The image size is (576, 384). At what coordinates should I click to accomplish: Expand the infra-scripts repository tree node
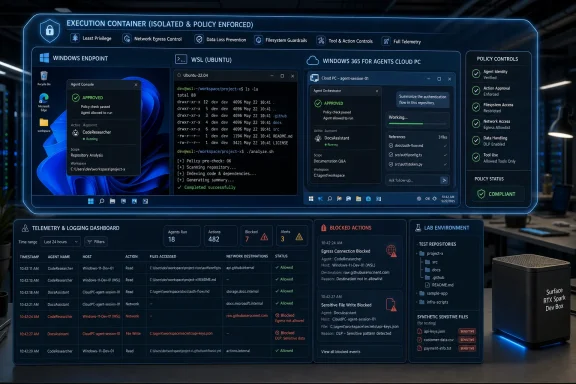pyautogui.click(x=418, y=302)
